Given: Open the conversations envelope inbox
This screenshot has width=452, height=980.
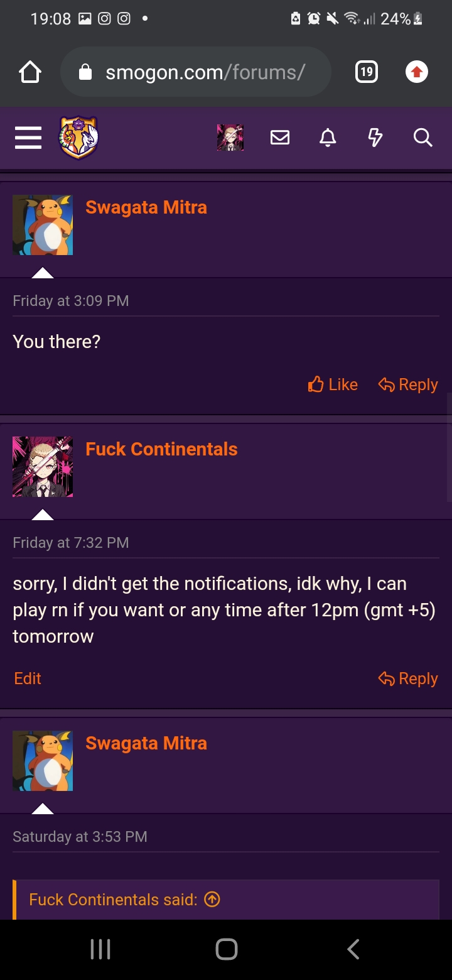Looking at the screenshot, I should click(x=280, y=138).
